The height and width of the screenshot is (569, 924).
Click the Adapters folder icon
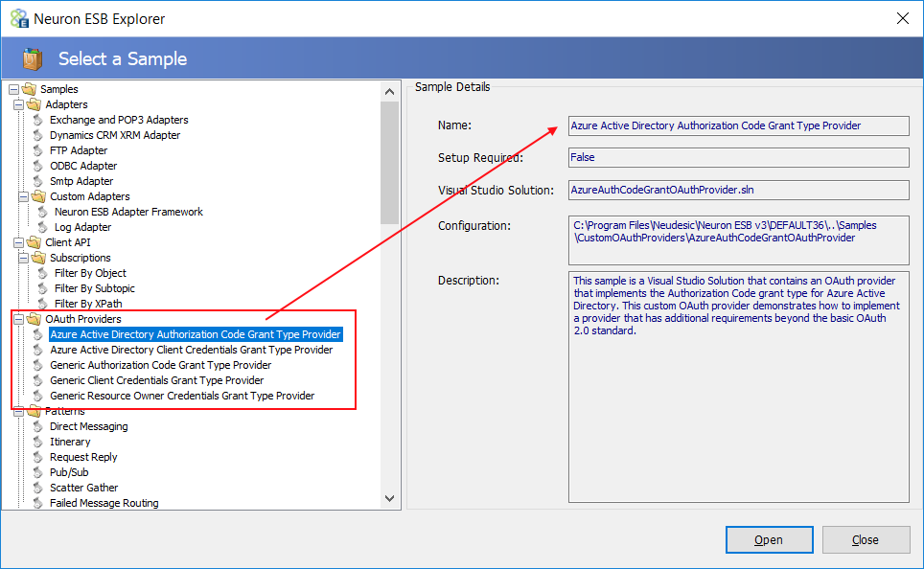click(34, 104)
